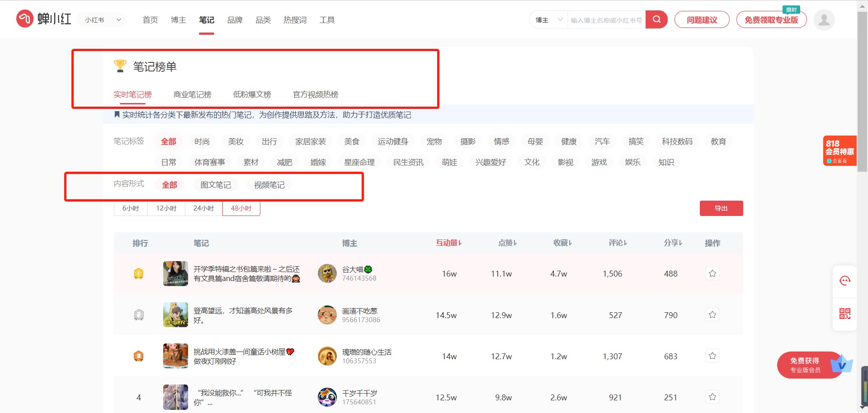Filter notes by 星座命理 tag
Image resolution: width=868 pixels, height=413 pixels.
[359, 162]
